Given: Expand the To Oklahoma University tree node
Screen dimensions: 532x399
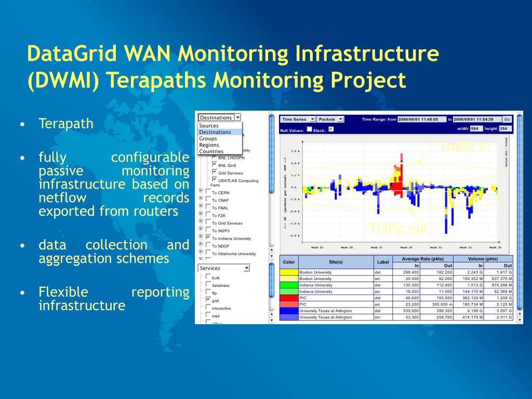Looking at the screenshot, I should click(x=201, y=252).
